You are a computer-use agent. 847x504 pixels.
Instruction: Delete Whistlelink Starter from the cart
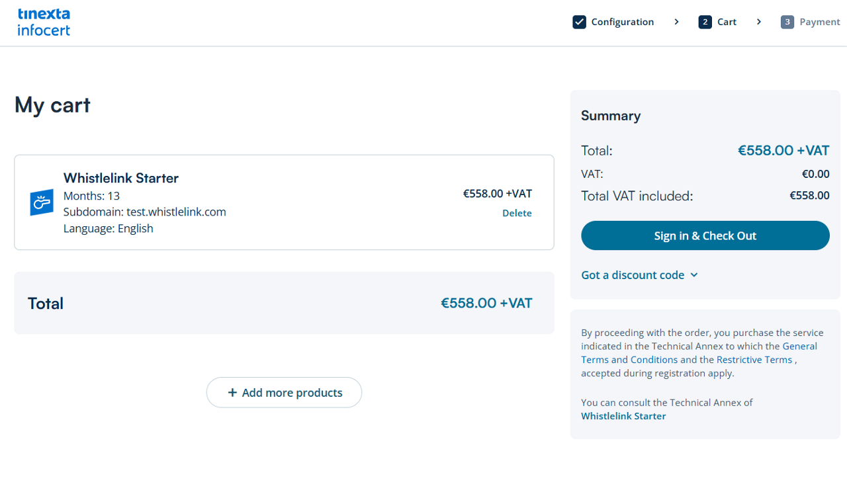click(517, 213)
